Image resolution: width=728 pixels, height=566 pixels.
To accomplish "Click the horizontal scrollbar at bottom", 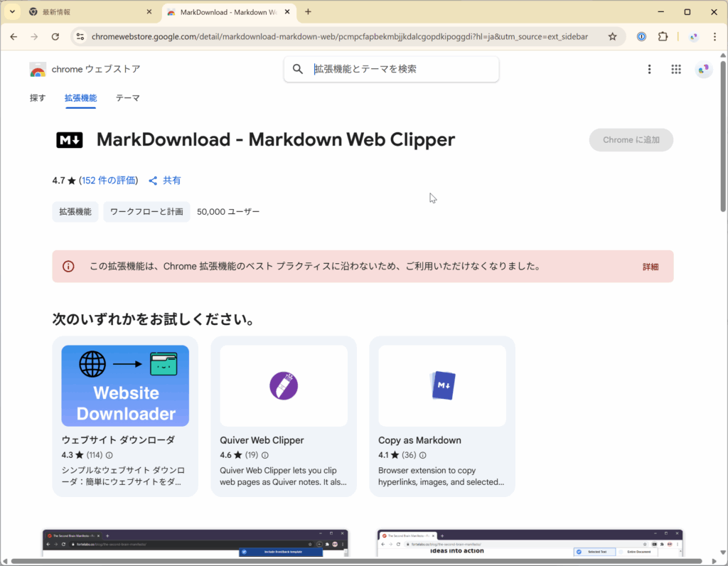I will click(357, 561).
